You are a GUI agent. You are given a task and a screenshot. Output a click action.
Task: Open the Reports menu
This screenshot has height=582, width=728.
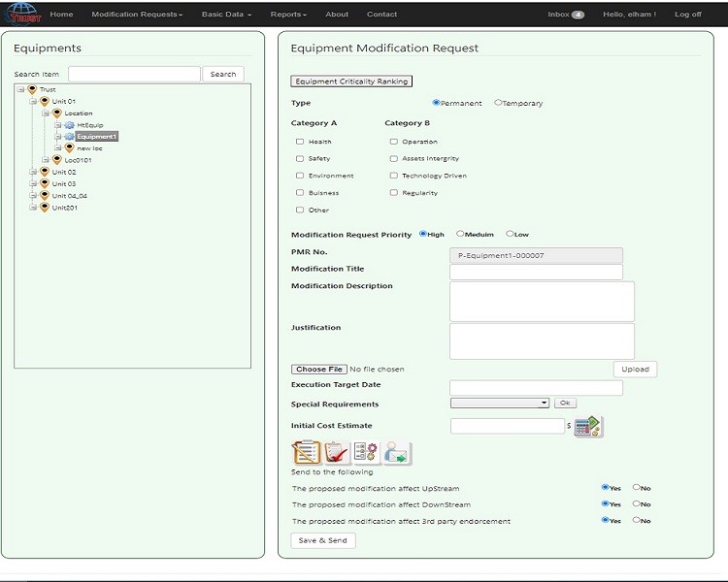tap(288, 15)
